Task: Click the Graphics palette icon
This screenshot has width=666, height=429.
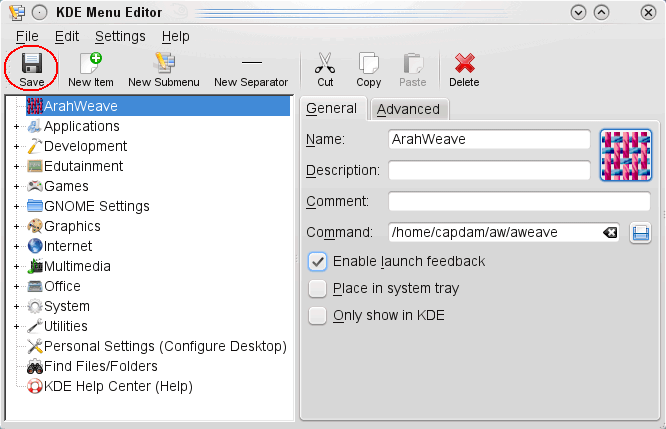Action: (x=35, y=226)
